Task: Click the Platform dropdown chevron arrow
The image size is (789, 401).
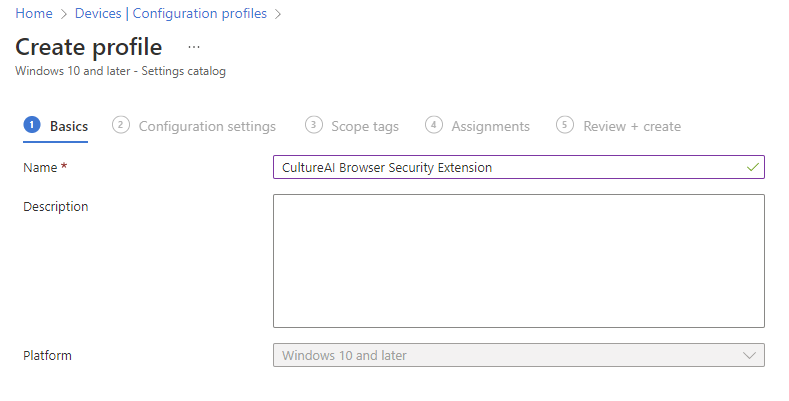Action: 750,355
